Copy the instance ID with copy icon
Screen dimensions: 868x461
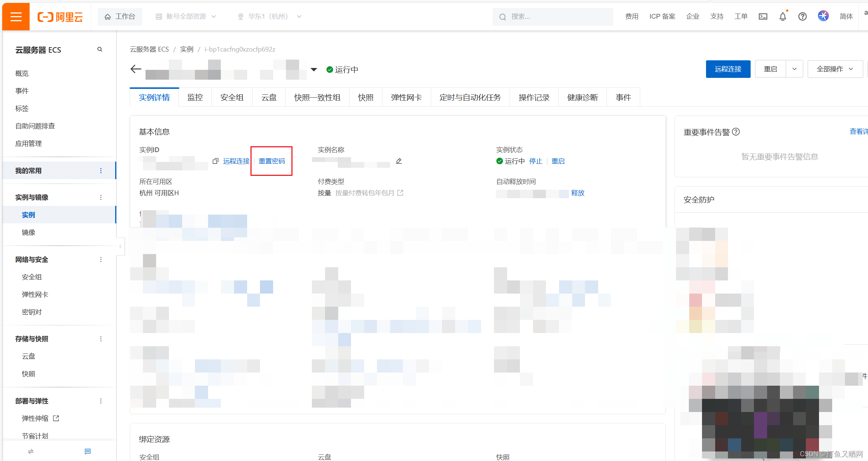[x=215, y=161]
